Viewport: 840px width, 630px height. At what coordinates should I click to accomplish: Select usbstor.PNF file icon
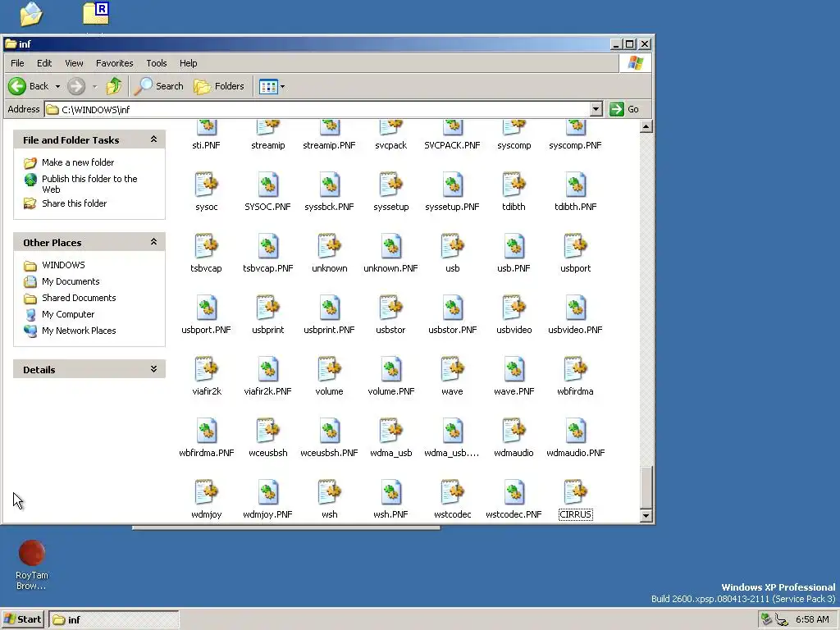click(x=452, y=308)
